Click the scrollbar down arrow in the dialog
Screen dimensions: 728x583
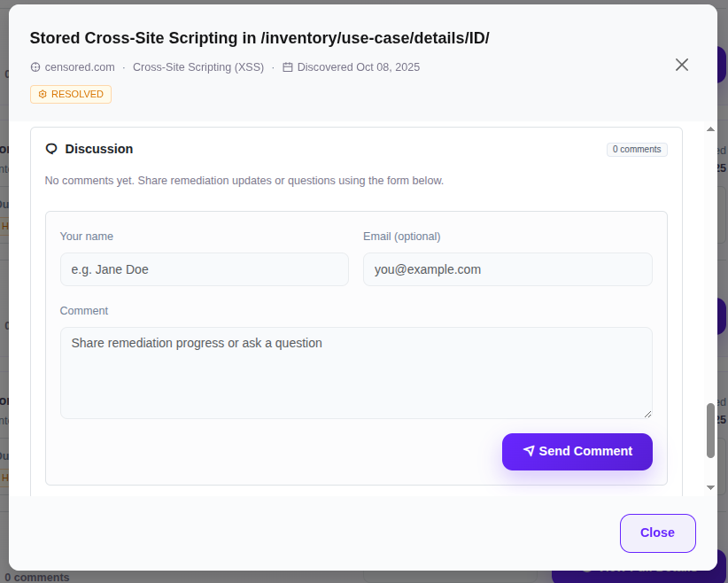[710, 487]
